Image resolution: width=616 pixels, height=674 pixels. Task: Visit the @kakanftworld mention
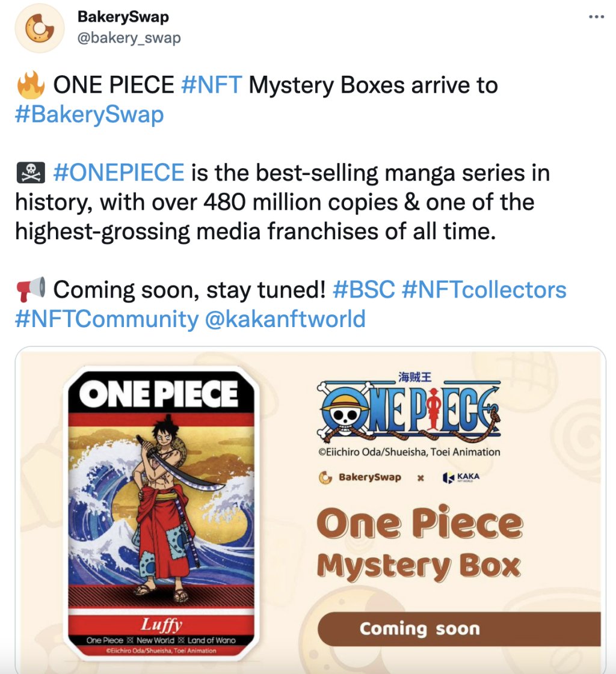(x=285, y=319)
